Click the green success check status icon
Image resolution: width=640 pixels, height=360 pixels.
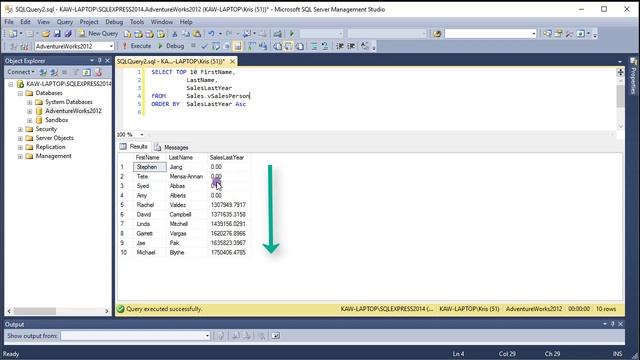[121, 309]
